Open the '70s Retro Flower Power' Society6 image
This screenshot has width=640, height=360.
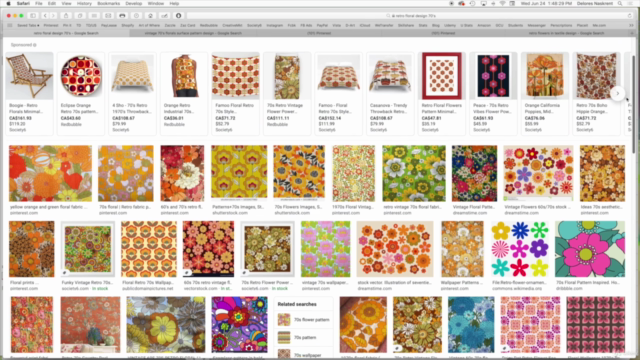[x=267, y=249]
